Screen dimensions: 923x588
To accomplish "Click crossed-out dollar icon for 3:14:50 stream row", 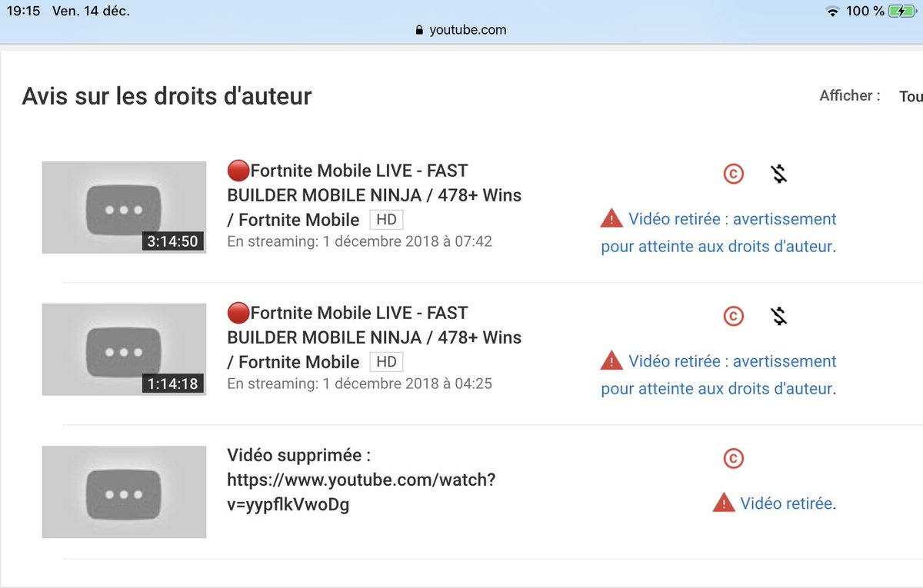I will tap(779, 174).
